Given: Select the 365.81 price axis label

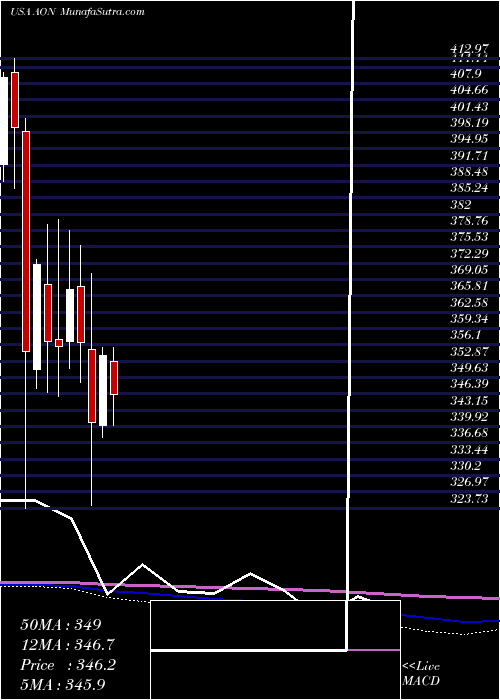Looking at the screenshot, I should click(x=469, y=286).
